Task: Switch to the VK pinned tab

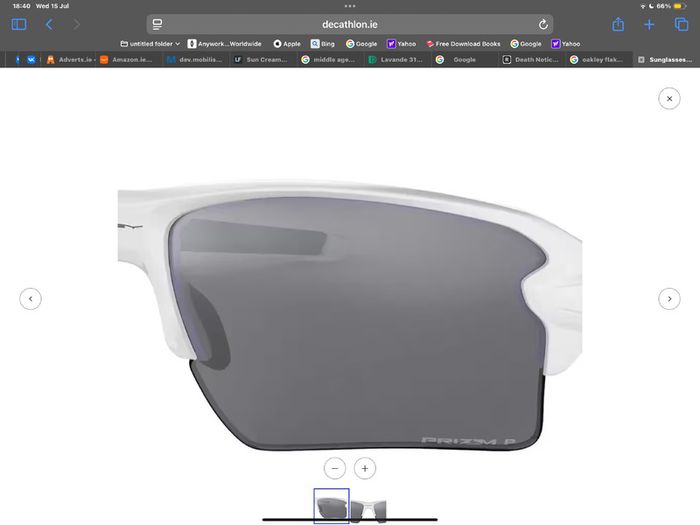Action: 31,59
